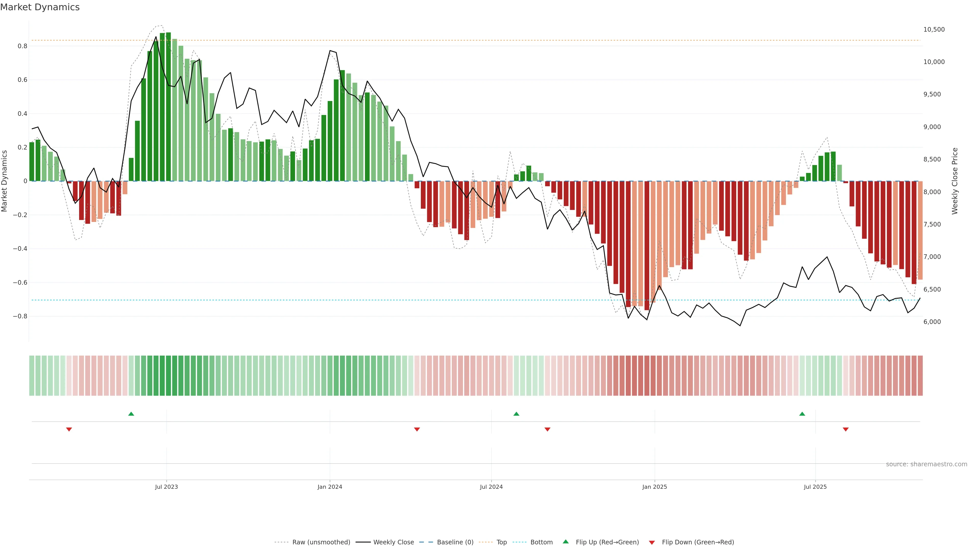Click the first red flip-down triangle marker
The image size is (980, 551).
[69, 429]
